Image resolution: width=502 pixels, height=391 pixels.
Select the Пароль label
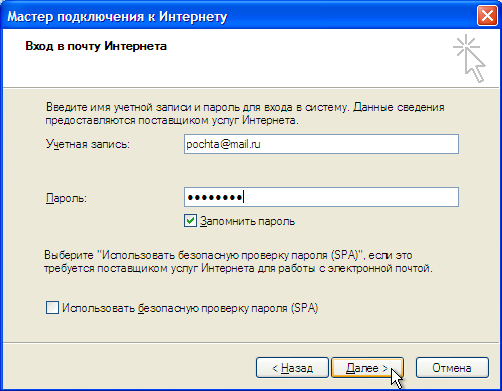(66, 198)
